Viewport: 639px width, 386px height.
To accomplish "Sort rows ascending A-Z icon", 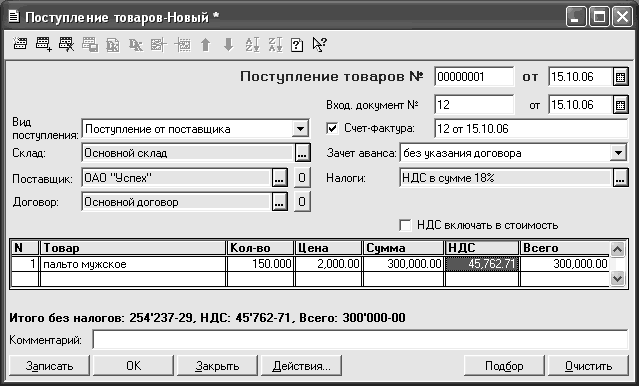I will click(252, 44).
